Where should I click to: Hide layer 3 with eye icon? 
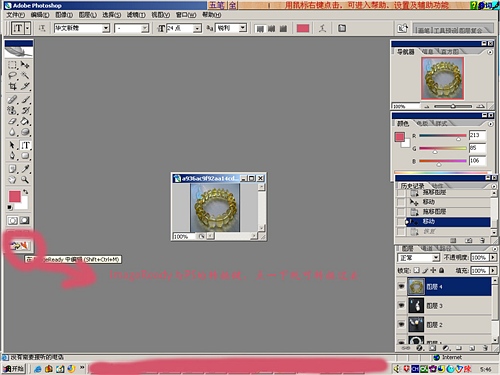(401, 305)
